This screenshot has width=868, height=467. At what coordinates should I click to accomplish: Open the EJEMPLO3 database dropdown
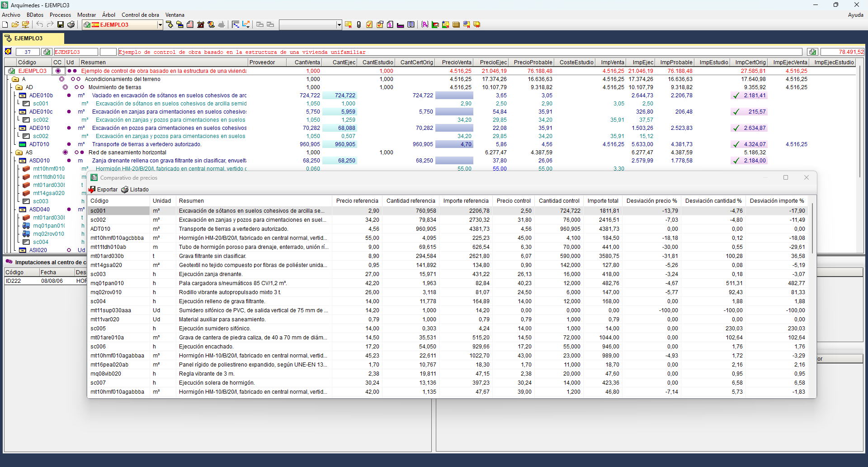160,25
